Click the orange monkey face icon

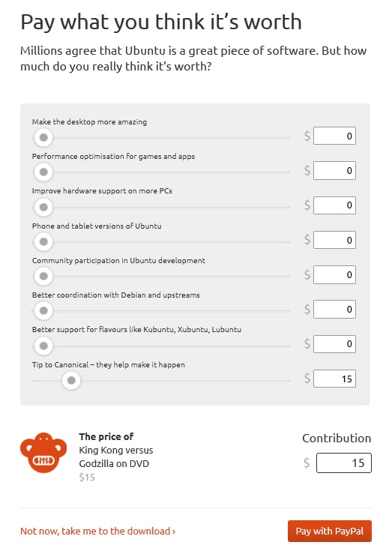tap(43, 453)
